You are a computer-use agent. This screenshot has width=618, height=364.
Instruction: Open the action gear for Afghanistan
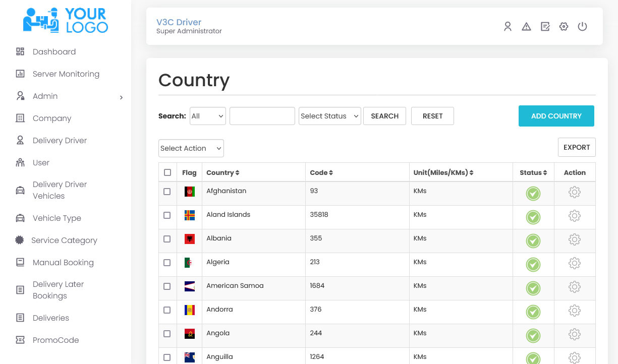point(575,192)
